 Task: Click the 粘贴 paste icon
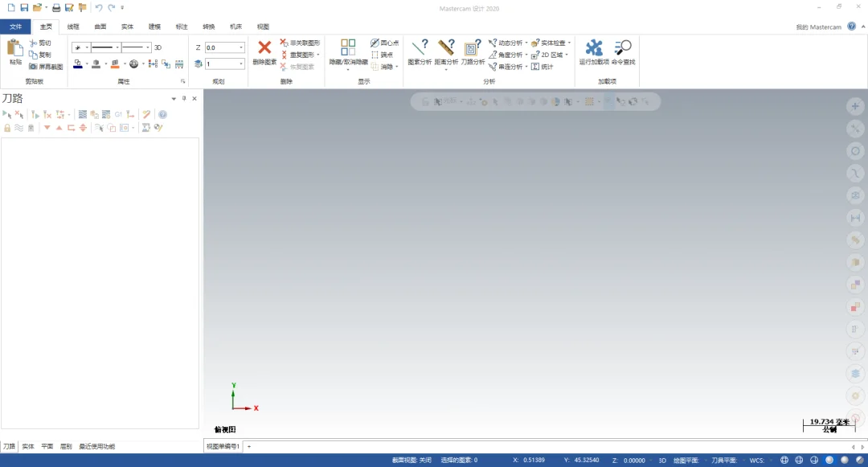point(15,47)
